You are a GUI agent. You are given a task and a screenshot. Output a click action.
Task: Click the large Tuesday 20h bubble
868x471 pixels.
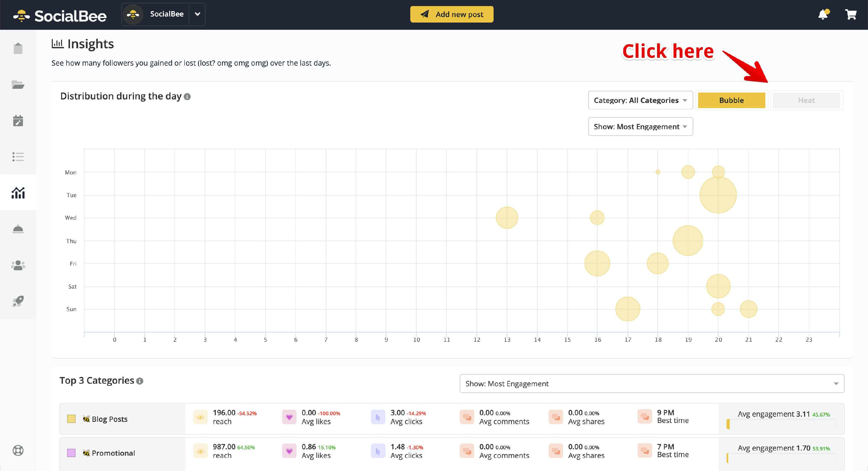[718, 195]
